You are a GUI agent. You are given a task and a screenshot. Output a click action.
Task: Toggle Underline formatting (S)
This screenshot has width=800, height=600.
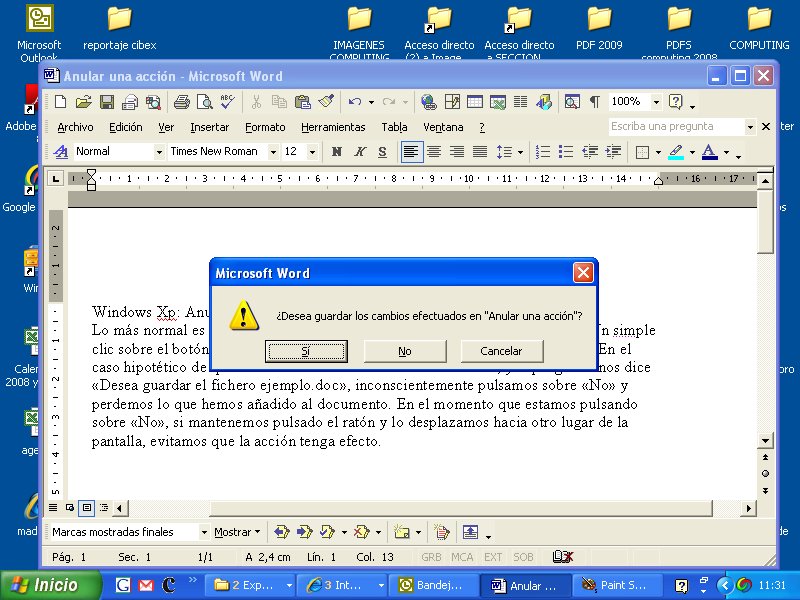point(383,152)
